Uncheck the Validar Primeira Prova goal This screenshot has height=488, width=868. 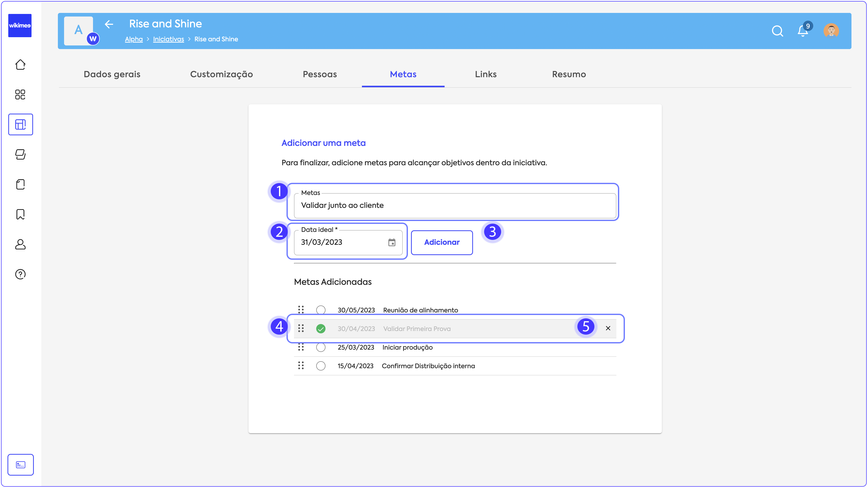tap(321, 329)
